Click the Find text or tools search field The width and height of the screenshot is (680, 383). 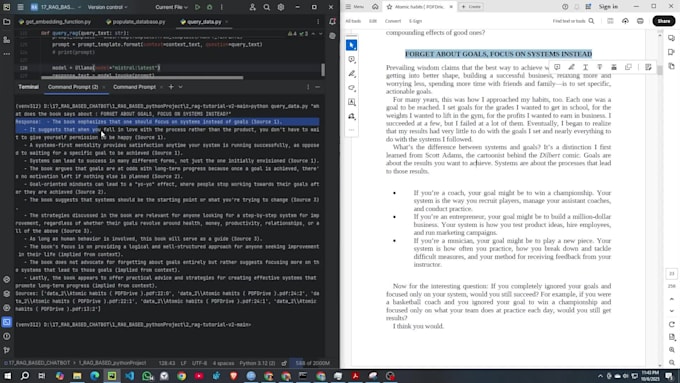tap(573, 21)
